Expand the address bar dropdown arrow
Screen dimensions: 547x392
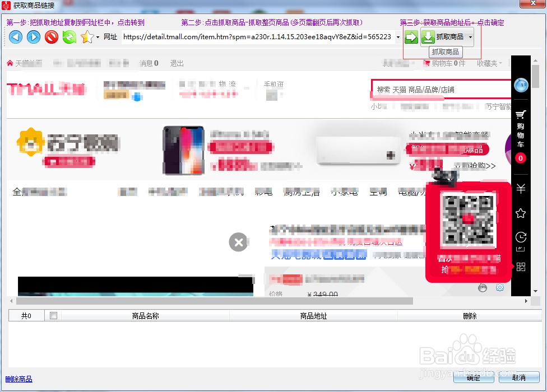click(x=398, y=37)
